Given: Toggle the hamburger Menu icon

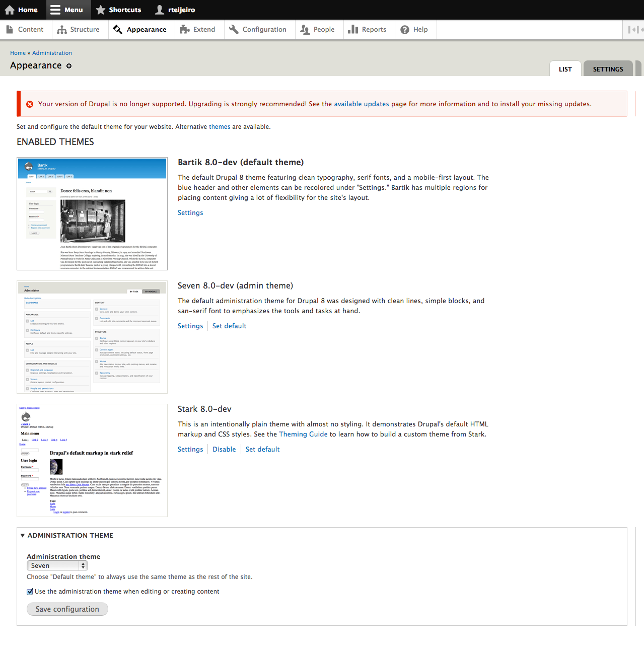Looking at the screenshot, I should (x=55, y=10).
